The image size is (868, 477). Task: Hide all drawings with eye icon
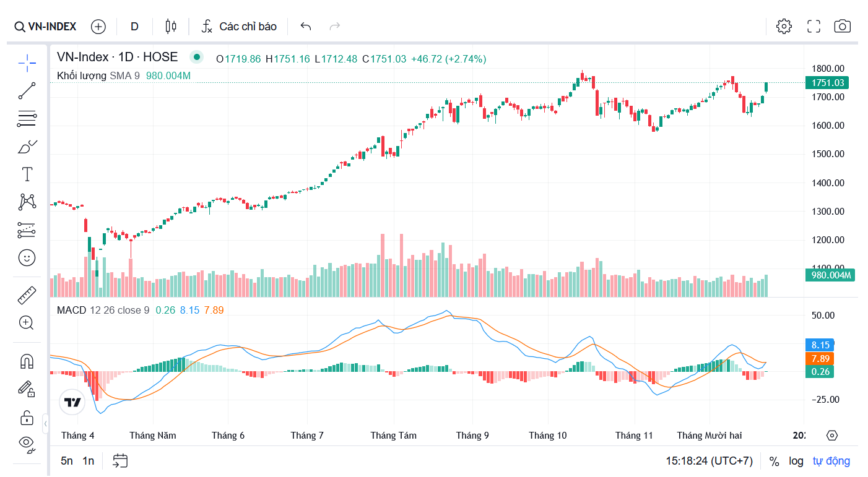[27, 442]
